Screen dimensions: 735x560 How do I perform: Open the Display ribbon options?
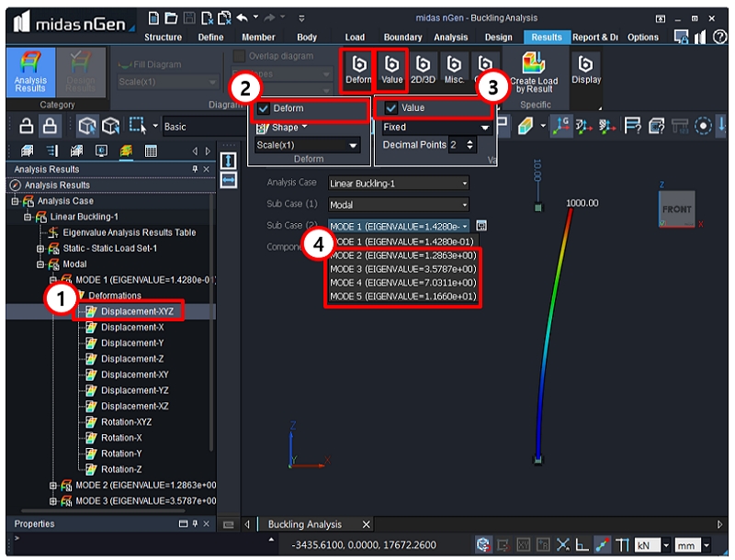pyautogui.click(x=586, y=69)
